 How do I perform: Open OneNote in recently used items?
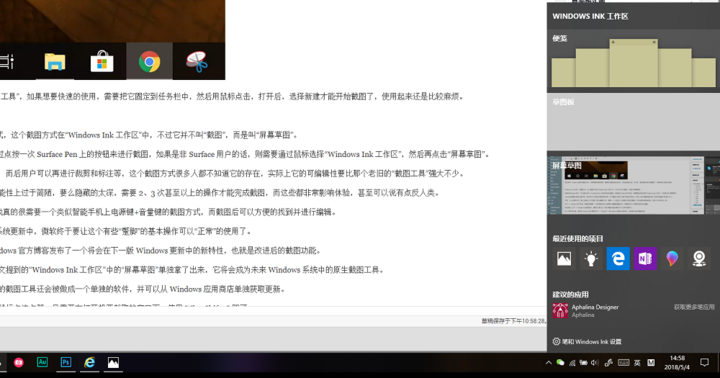click(645, 259)
